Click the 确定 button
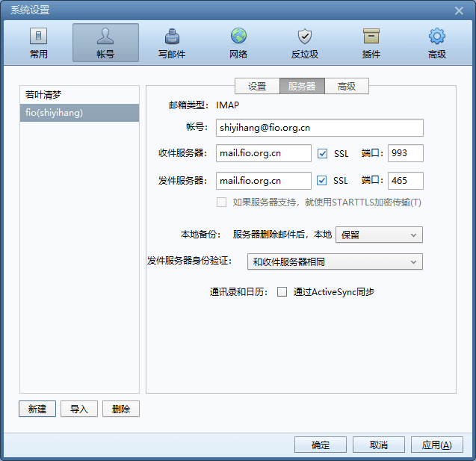Screen dimensions: 476x461 point(321,445)
